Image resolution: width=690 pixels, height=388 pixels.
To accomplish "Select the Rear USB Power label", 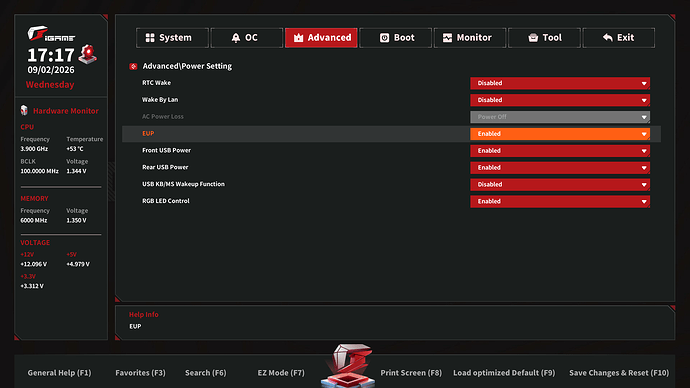I will [x=165, y=167].
